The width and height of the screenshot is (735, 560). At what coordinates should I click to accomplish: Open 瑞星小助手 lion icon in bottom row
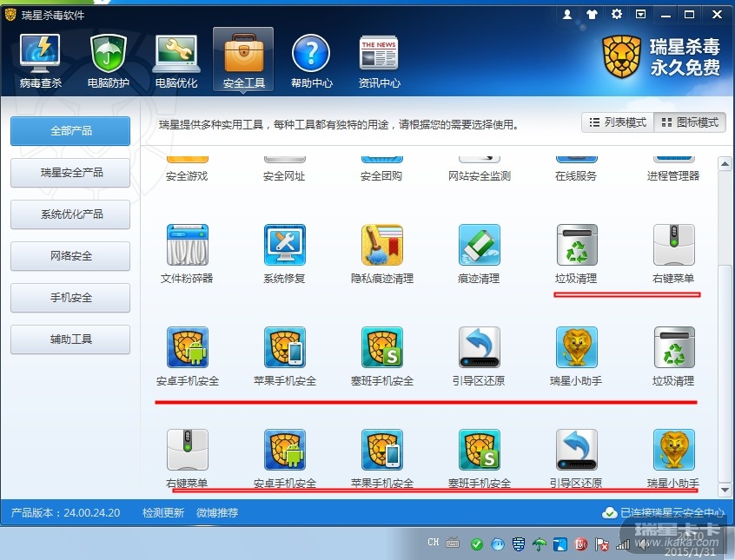click(x=673, y=450)
